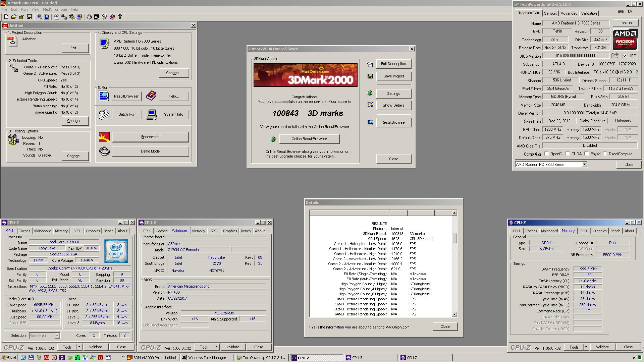Click the Edit button in Project Description
The width and height of the screenshot is (644, 362).
point(75,48)
